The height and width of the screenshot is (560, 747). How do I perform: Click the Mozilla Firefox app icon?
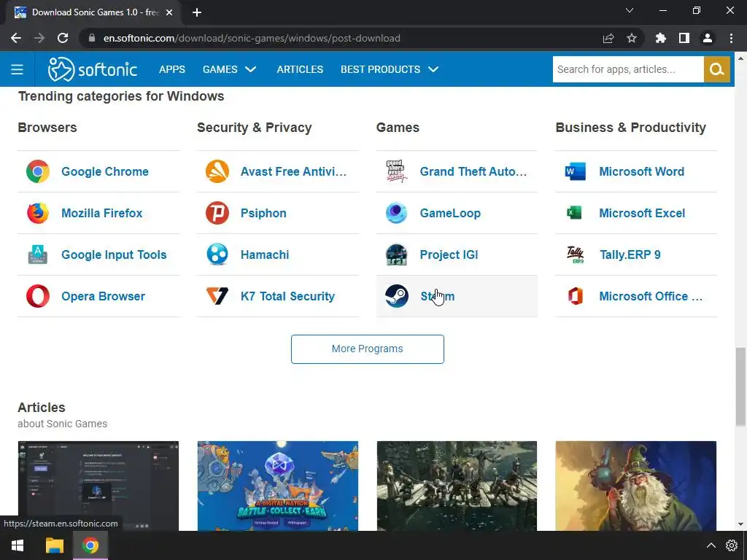pos(38,213)
